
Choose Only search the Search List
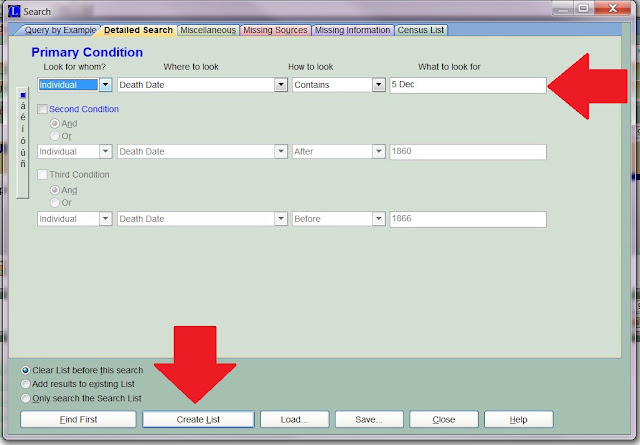25,398
